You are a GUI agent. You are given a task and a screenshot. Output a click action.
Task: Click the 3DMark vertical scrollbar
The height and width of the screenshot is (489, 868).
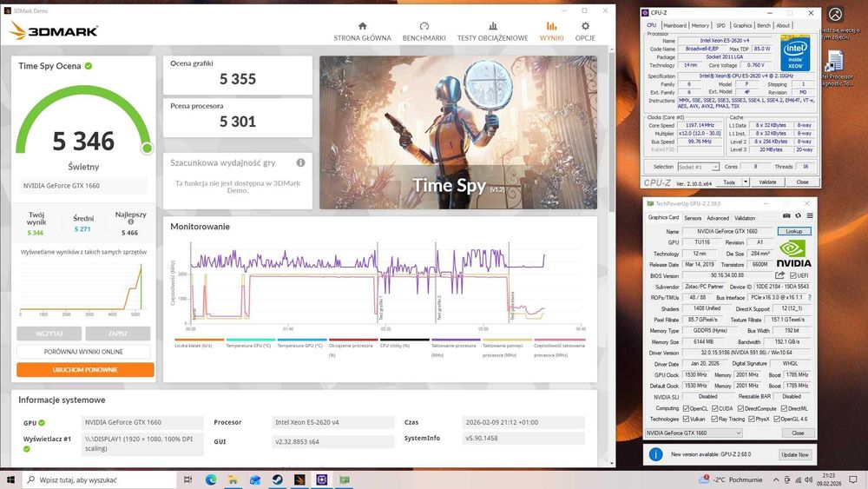click(612, 131)
